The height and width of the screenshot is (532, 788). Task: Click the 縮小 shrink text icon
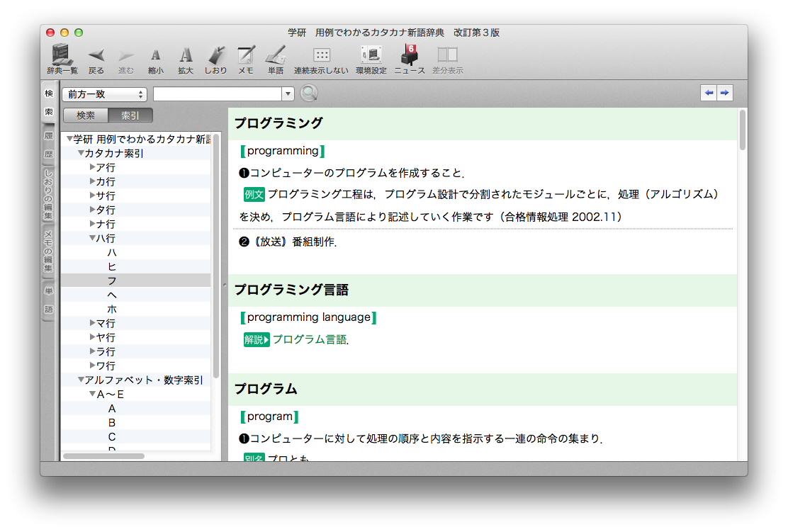155,55
